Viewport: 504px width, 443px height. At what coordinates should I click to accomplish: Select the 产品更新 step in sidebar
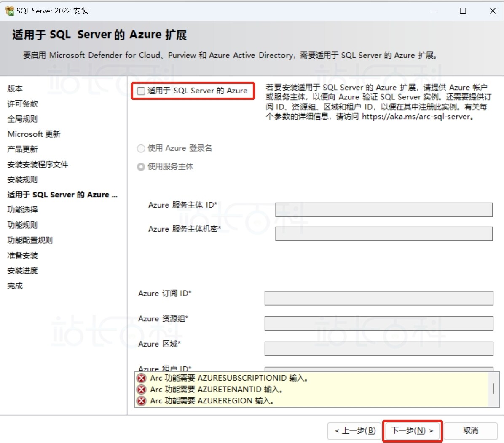pyautogui.click(x=22, y=149)
